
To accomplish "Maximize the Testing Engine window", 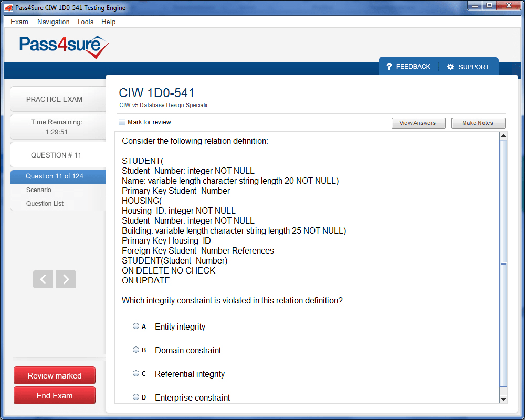I will [x=489, y=5].
